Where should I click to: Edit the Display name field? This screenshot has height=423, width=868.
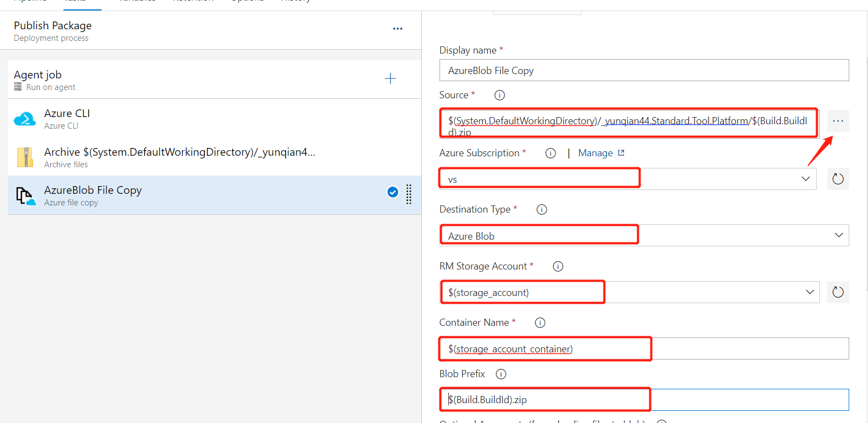click(x=644, y=70)
